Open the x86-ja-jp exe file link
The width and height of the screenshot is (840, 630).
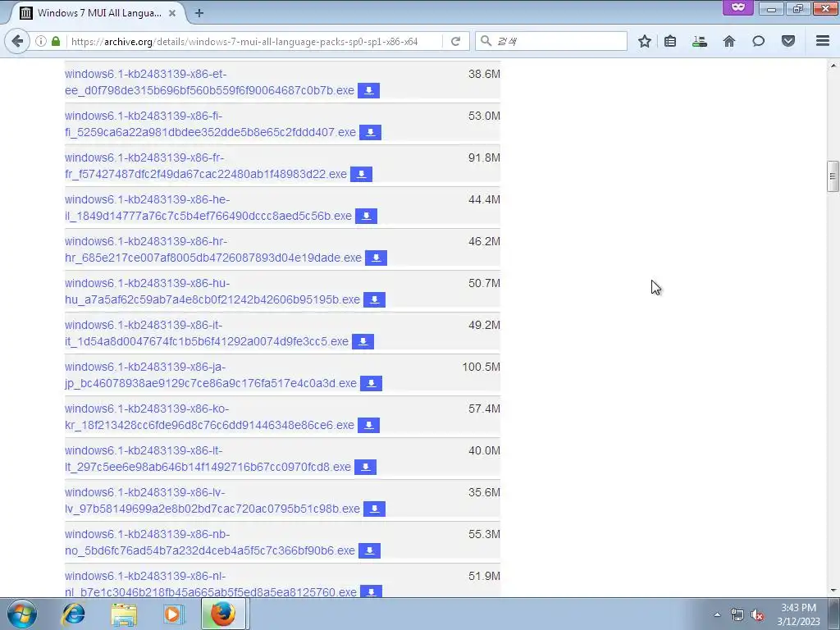point(211,374)
